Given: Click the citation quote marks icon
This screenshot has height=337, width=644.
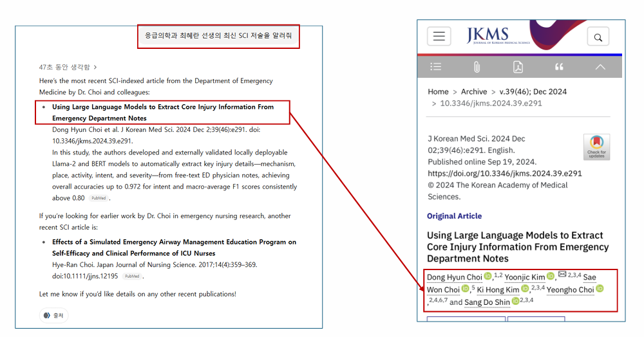Looking at the screenshot, I should pos(559,67).
